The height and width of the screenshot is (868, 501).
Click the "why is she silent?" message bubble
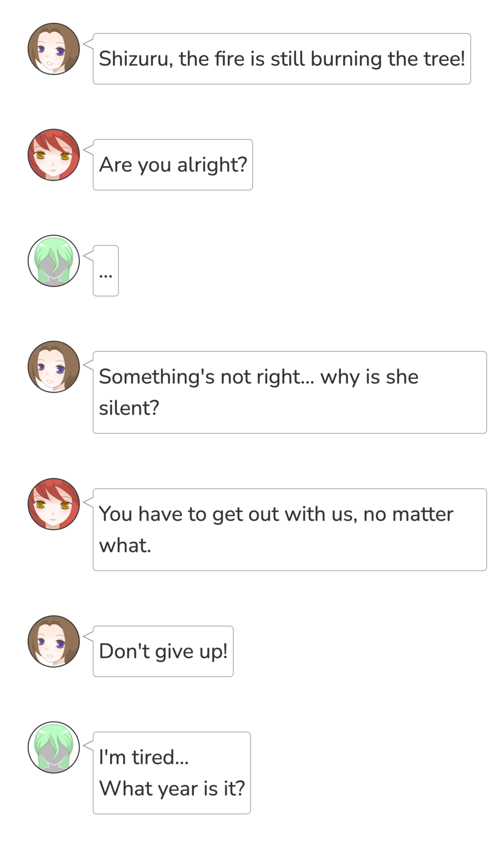pyautogui.click(x=290, y=392)
